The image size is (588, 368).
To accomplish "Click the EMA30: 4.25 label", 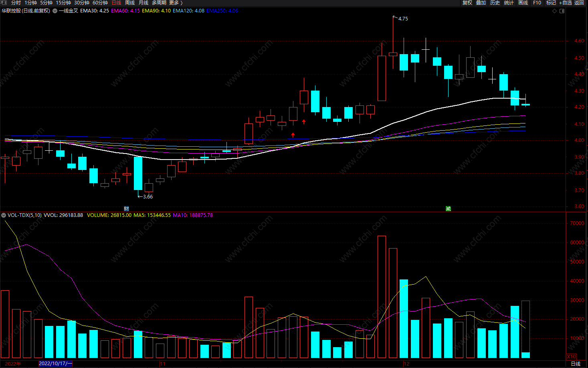I will pyautogui.click(x=94, y=11).
